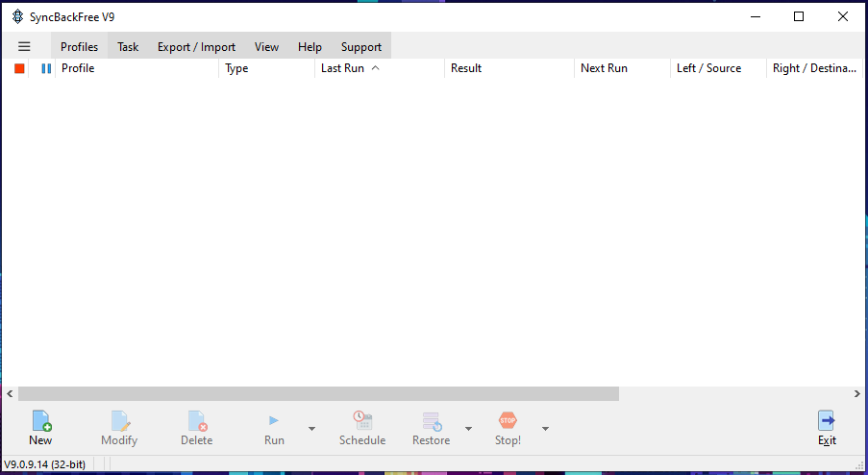Click the V9.0.9.14 (32-bit) status text
This screenshot has height=475, width=868.
click(x=45, y=464)
